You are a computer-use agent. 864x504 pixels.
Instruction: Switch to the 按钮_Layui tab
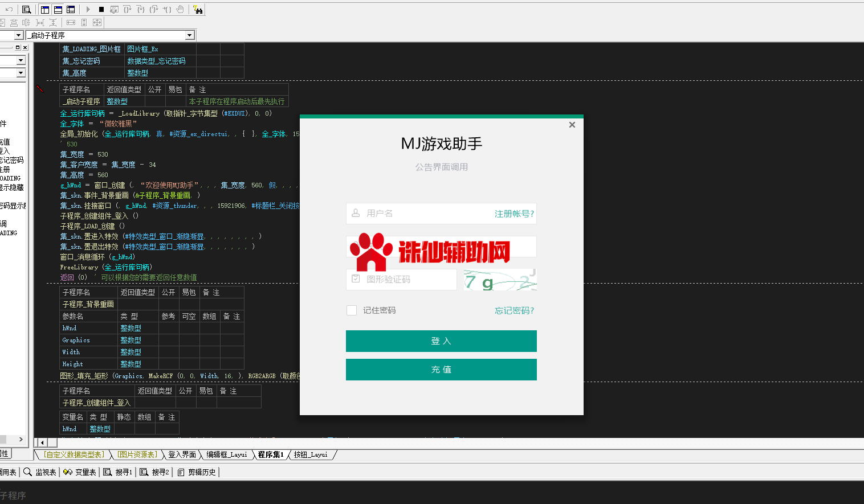[311, 454]
